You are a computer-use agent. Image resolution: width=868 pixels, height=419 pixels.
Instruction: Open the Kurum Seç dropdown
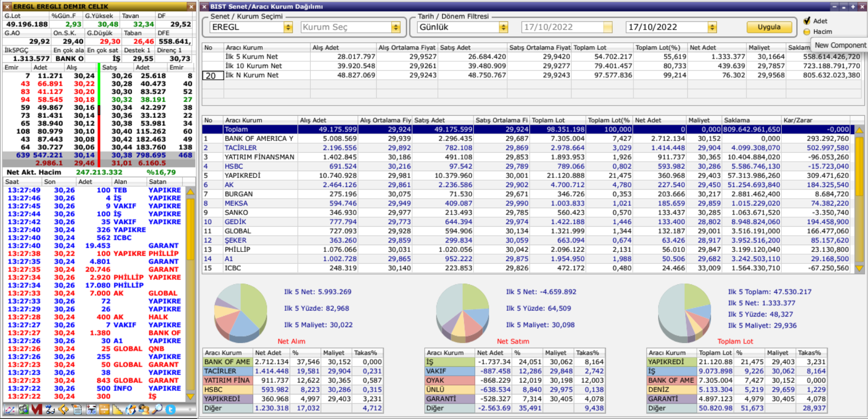click(x=396, y=27)
